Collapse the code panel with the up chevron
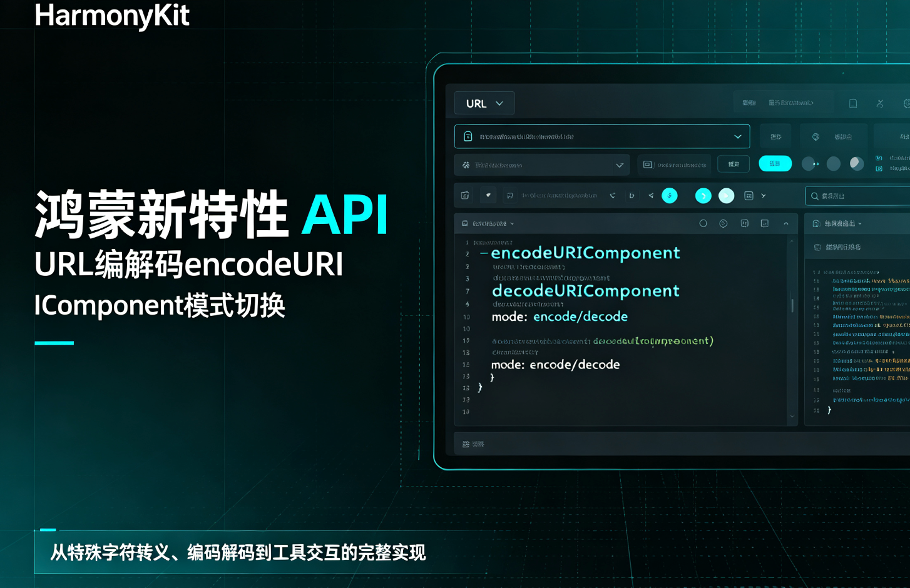This screenshot has height=588, width=910. (x=786, y=223)
